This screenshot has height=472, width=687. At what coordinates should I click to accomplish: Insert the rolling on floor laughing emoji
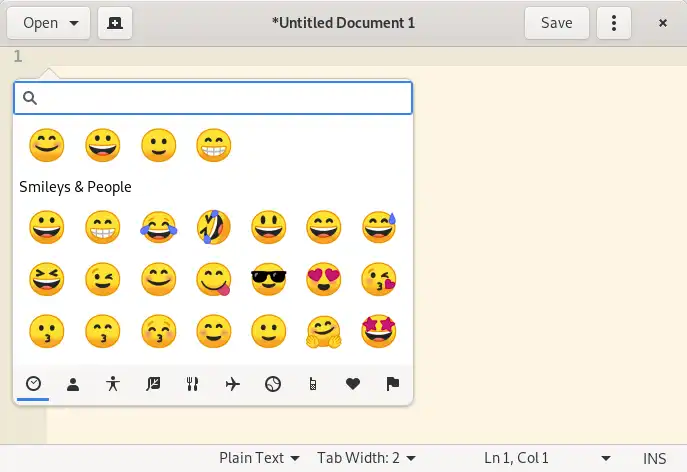214,227
